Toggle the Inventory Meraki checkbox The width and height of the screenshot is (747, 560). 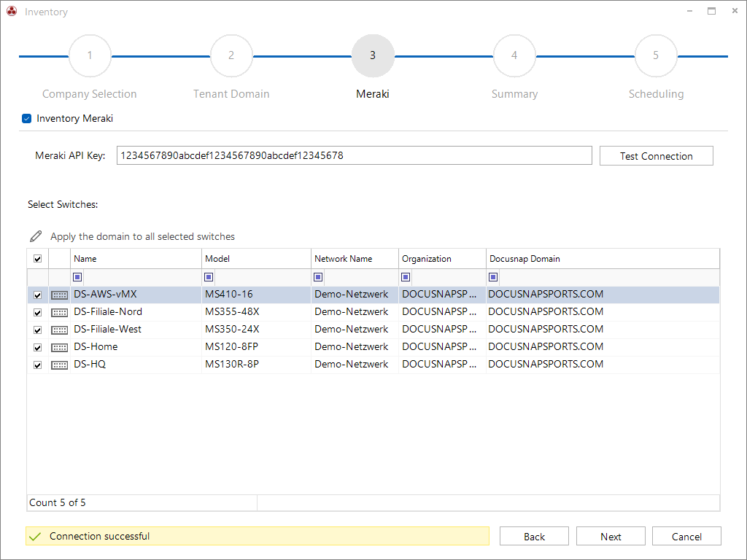27,119
